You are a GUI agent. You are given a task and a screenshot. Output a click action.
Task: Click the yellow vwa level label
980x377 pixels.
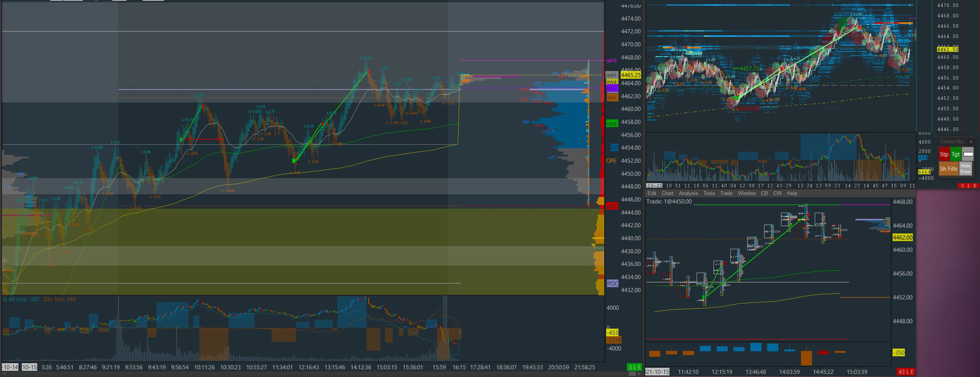[612, 82]
